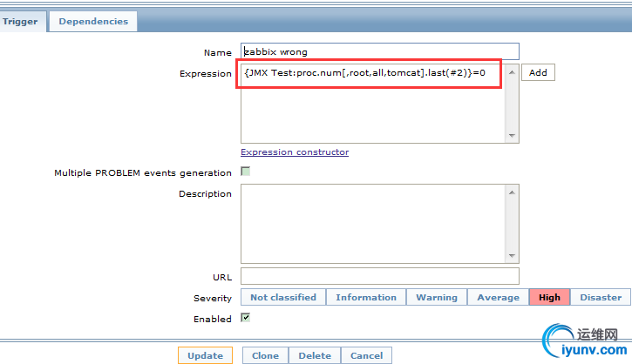Set severity to Warning
This screenshot has height=364, width=632.
(437, 297)
